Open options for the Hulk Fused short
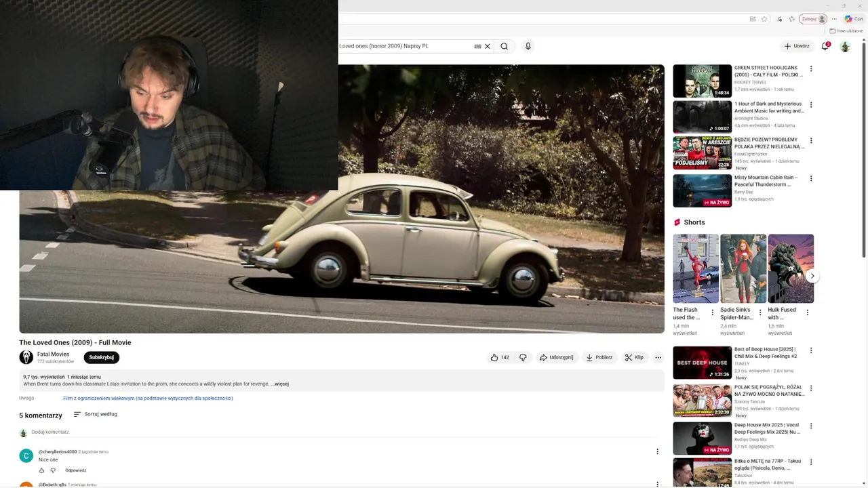Screen dimensions: 868x488 pos(807,312)
